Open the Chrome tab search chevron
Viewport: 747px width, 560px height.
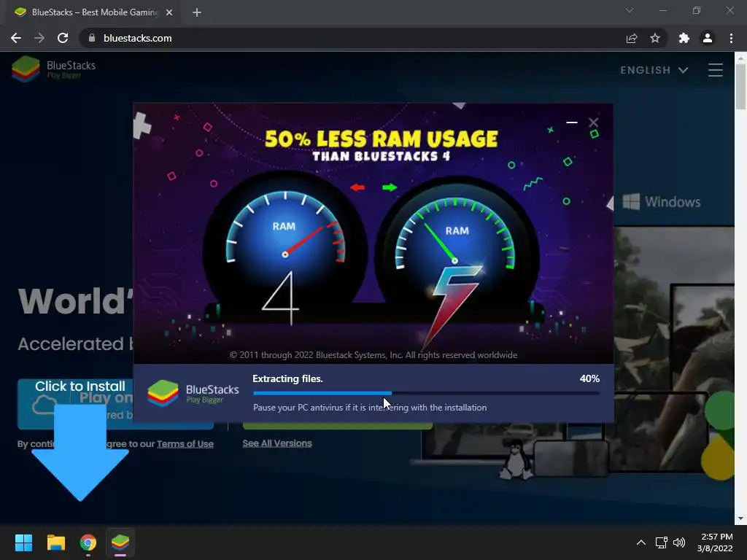coord(630,10)
